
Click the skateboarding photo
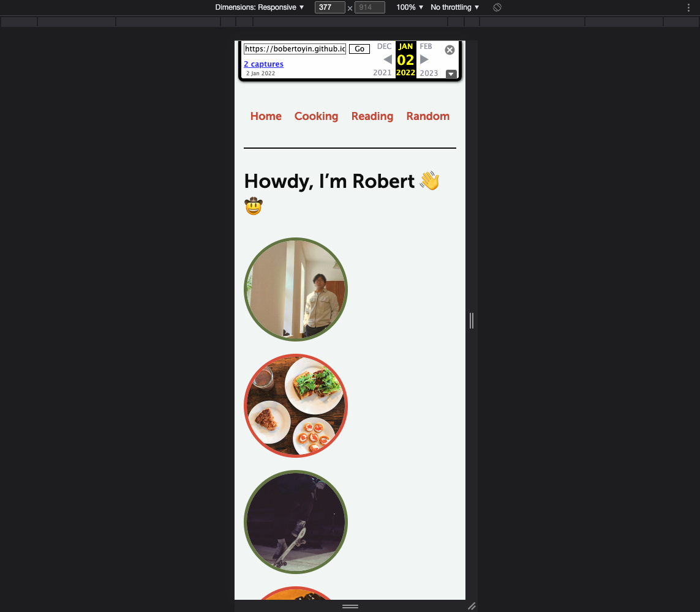point(296,522)
